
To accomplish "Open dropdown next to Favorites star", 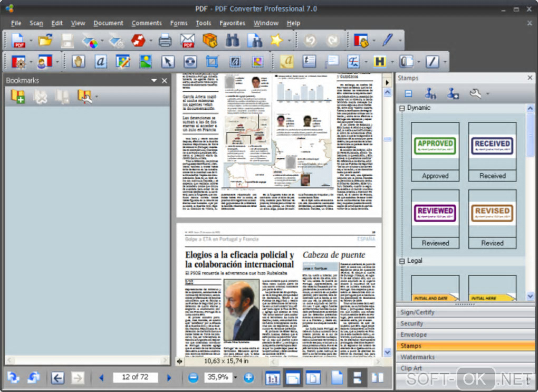I will point(289,41).
